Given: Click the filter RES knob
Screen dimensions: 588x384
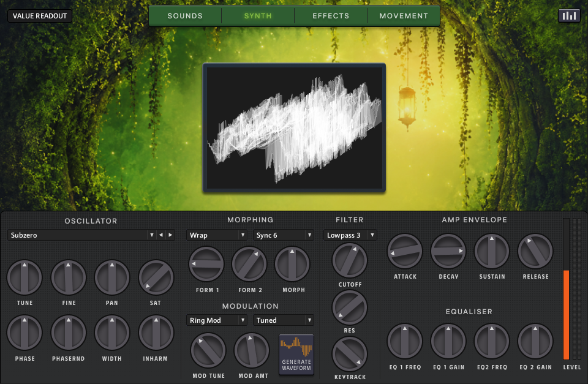Looking at the screenshot, I should click(350, 307).
